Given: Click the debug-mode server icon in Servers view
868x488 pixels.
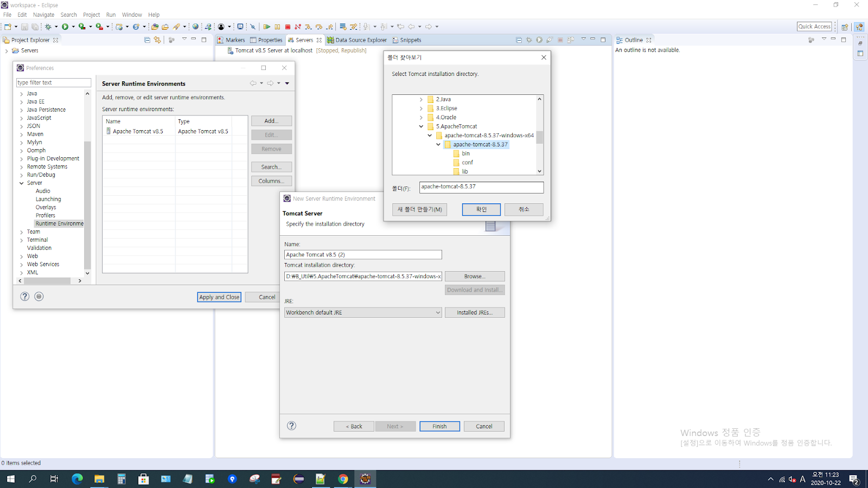Looking at the screenshot, I should 529,40.
